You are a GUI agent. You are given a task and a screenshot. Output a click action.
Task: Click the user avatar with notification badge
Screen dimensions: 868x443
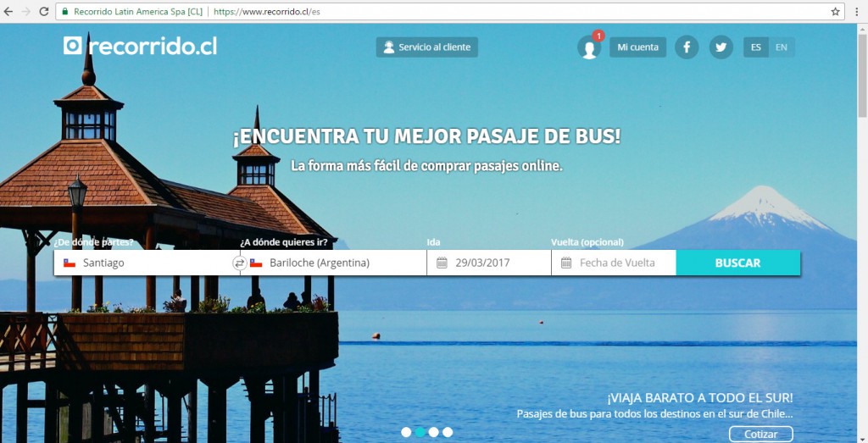(x=589, y=47)
